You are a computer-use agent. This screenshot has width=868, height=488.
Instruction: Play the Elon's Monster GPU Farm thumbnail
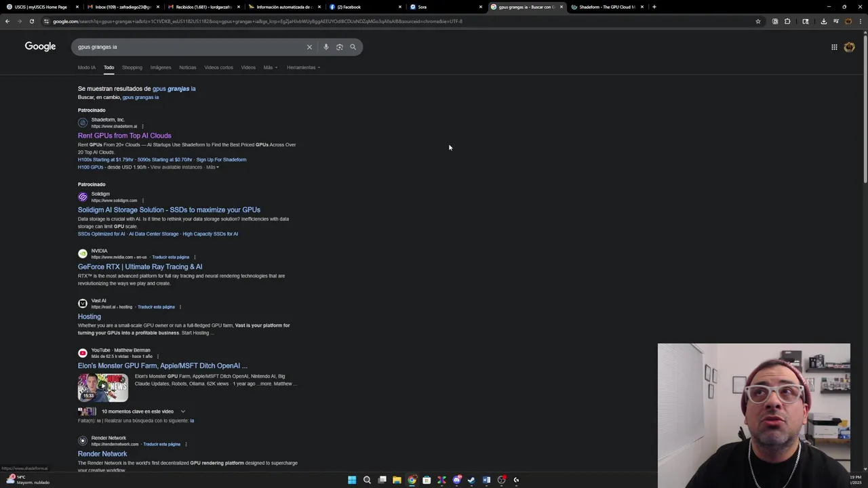[102, 388]
